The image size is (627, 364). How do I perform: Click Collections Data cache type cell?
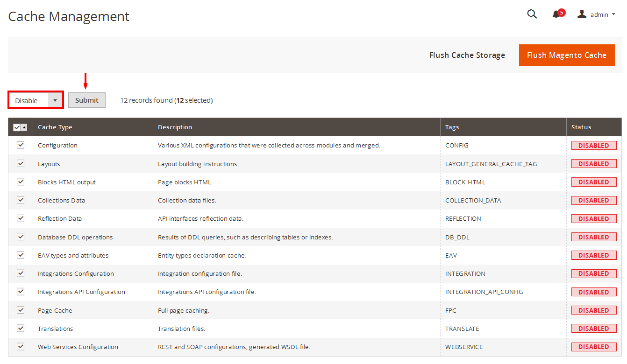click(x=93, y=200)
